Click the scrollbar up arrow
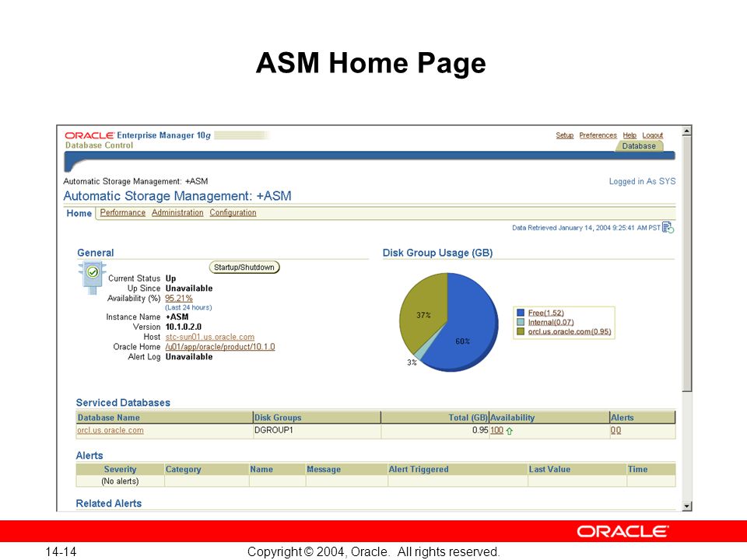Viewport: 747px width, 560px height. tap(686, 131)
